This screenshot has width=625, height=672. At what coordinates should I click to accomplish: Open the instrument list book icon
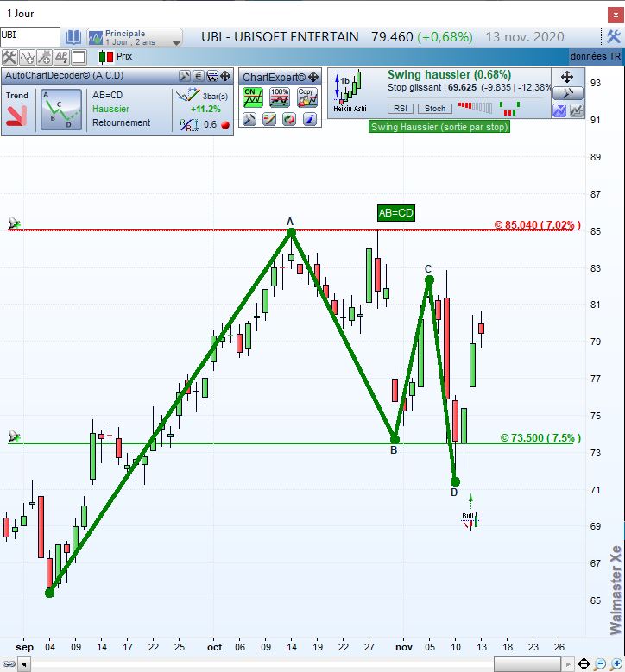point(73,37)
